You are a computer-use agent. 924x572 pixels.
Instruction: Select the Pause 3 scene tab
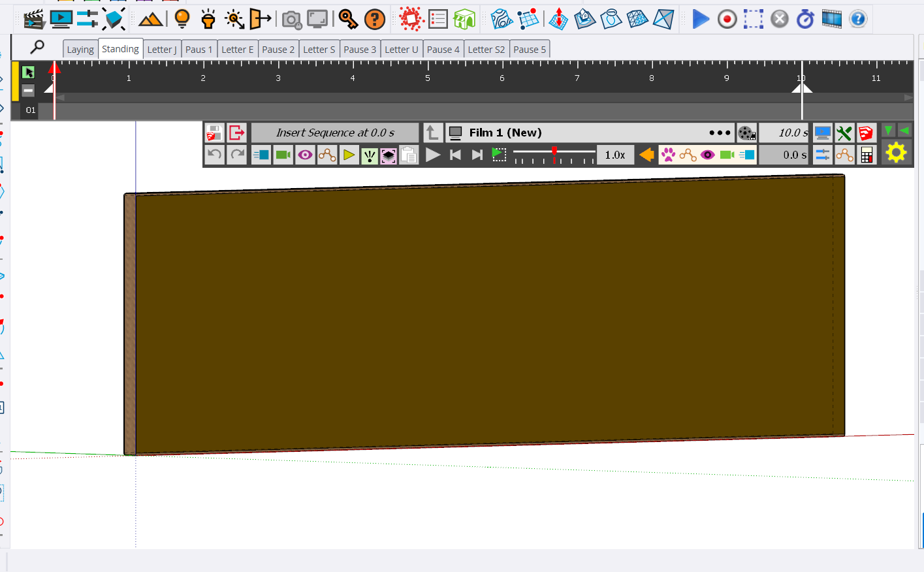tap(360, 48)
